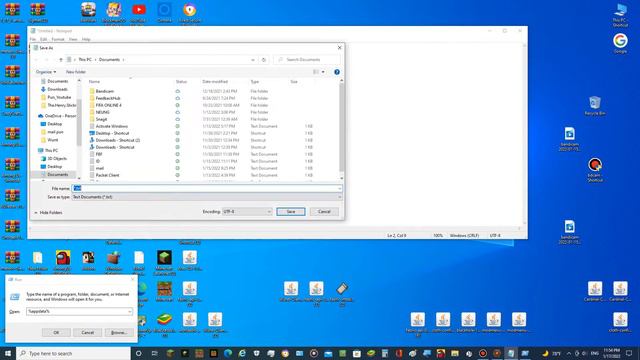
Task: Open Internet Explorer on taskbar
Action: coord(242,353)
